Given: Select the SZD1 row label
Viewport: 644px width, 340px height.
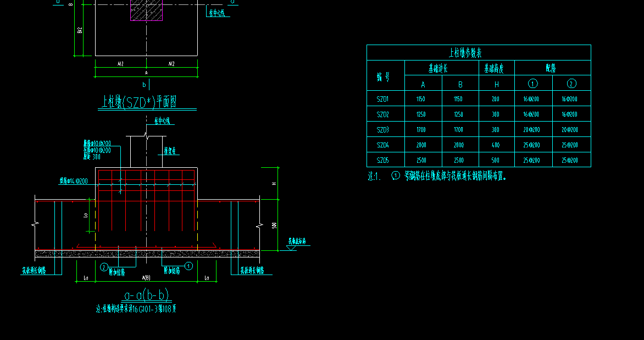Looking at the screenshot, I should tap(382, 99).
